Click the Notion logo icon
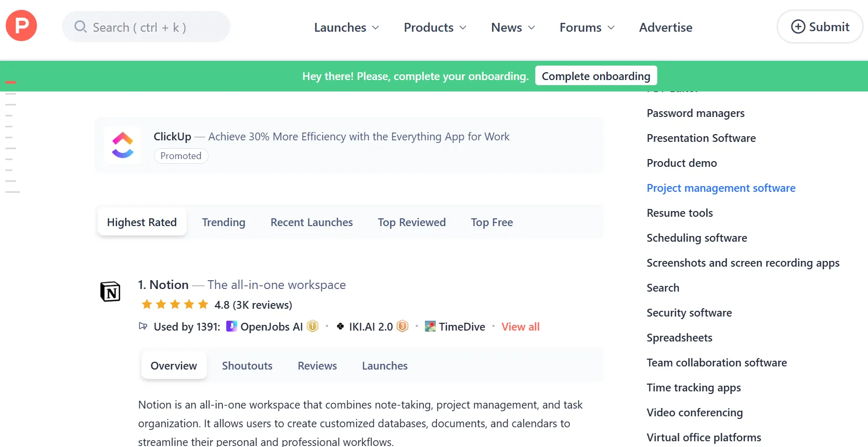The height and width of the screenshot is (447, 868). pyautogui.click(x=110, y=292)
